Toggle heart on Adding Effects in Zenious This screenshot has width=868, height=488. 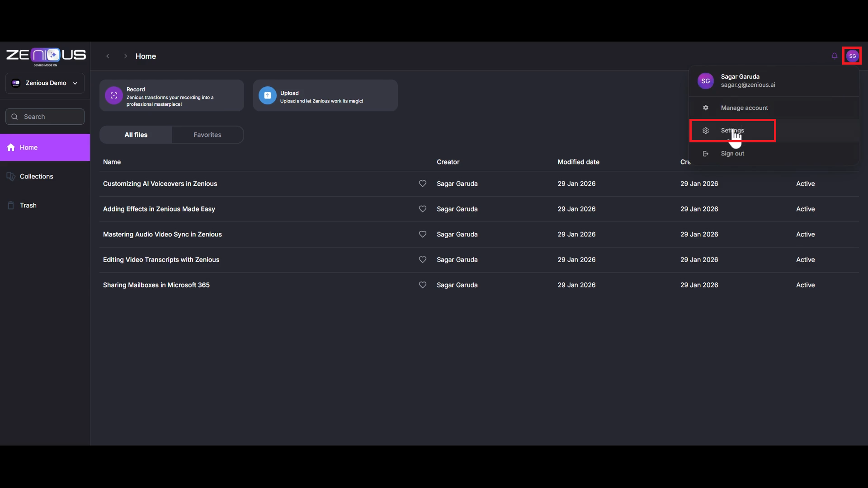point(422,209)
